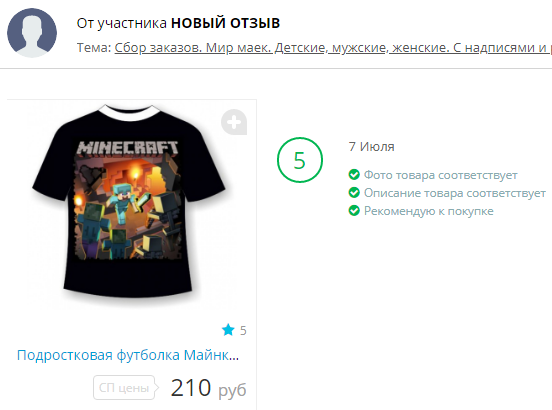This screenshot has height=410, width=552.
Task: Select the Описание товара соответствует label
Action: [x=454, y=193]
